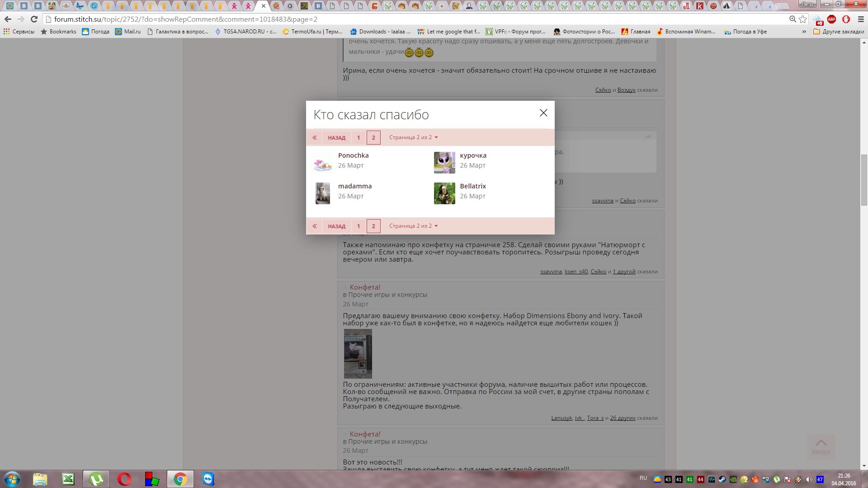
Task: Click top 'НАЗАД' pagination button
Action: (336, 137)
